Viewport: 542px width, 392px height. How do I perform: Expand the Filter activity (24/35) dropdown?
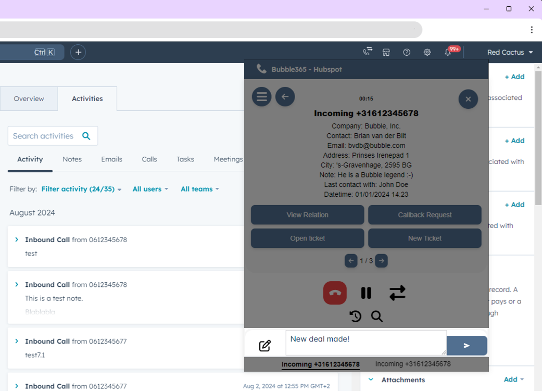coord(81,189)
